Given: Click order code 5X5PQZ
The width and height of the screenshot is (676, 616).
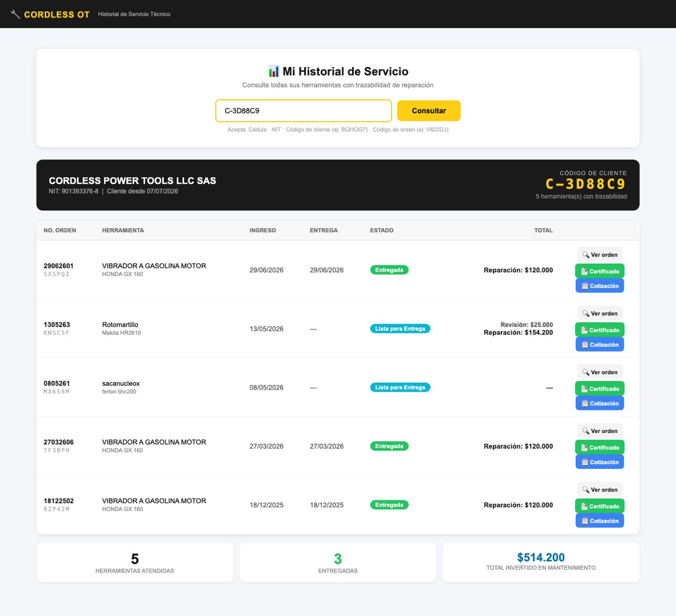Looking at the screenshot, I should click(56, 274).
